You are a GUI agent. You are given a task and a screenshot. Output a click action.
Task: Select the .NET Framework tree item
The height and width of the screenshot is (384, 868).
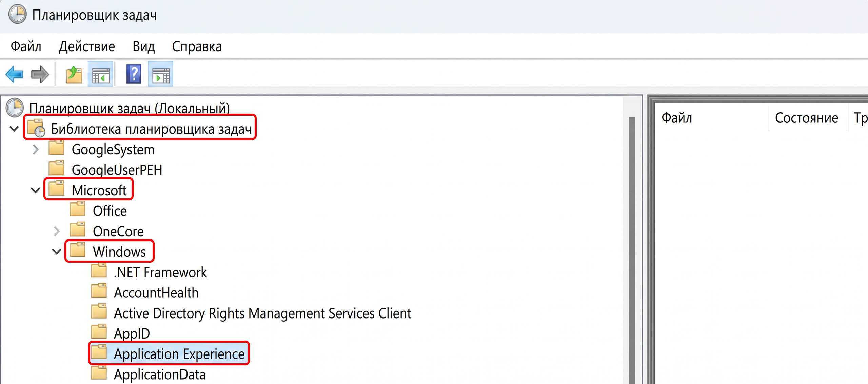[x=160, y=272]
